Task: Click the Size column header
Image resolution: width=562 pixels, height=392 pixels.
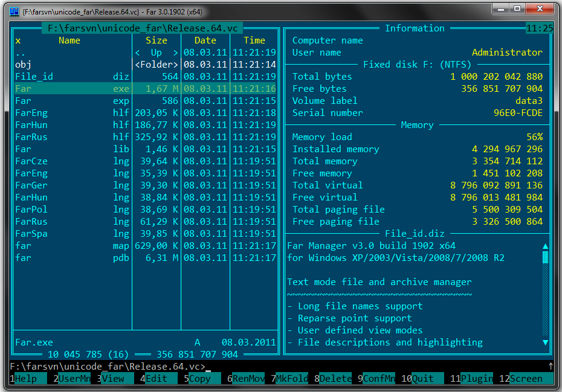Action: (157, 40)
